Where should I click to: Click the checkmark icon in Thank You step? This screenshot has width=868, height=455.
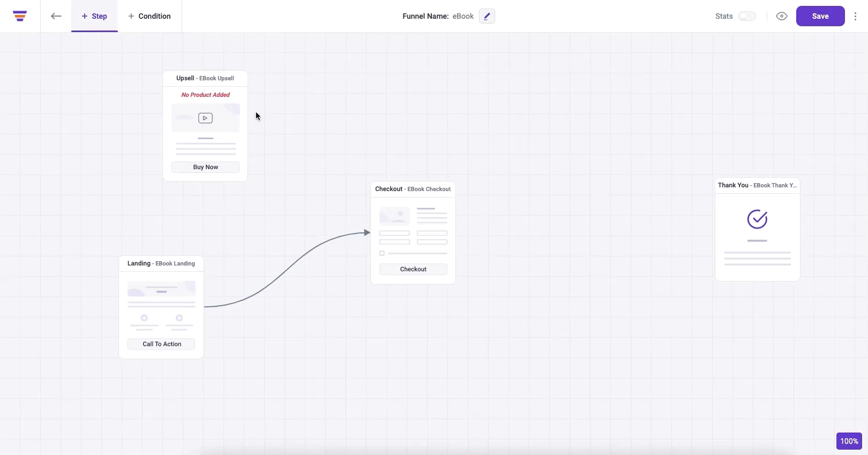click(x=757, y=219)
